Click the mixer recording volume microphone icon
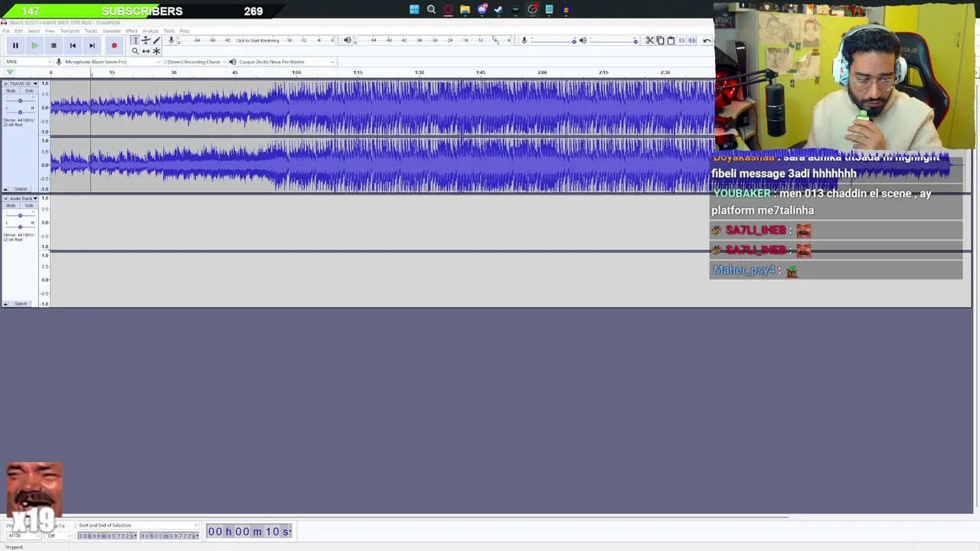 point(524,40)
